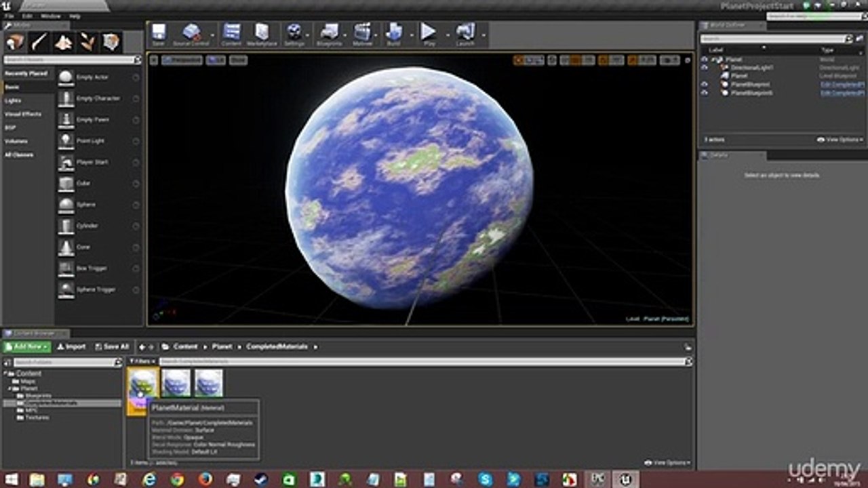
Task: Open the Content browser toolbar icon
Action: pyautogui.click(x=231, y=34)
